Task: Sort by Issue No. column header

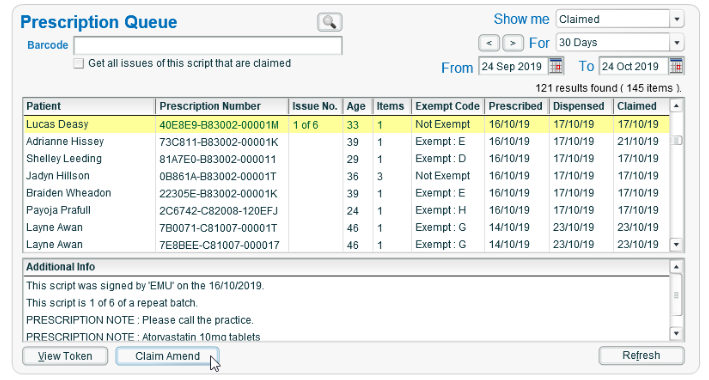Action: coord(316,106)
